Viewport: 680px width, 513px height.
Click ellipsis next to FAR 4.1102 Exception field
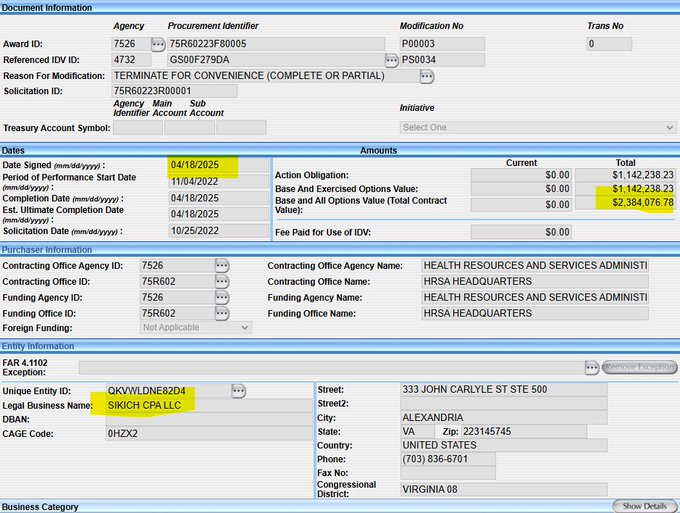click(x=592, y=367)
